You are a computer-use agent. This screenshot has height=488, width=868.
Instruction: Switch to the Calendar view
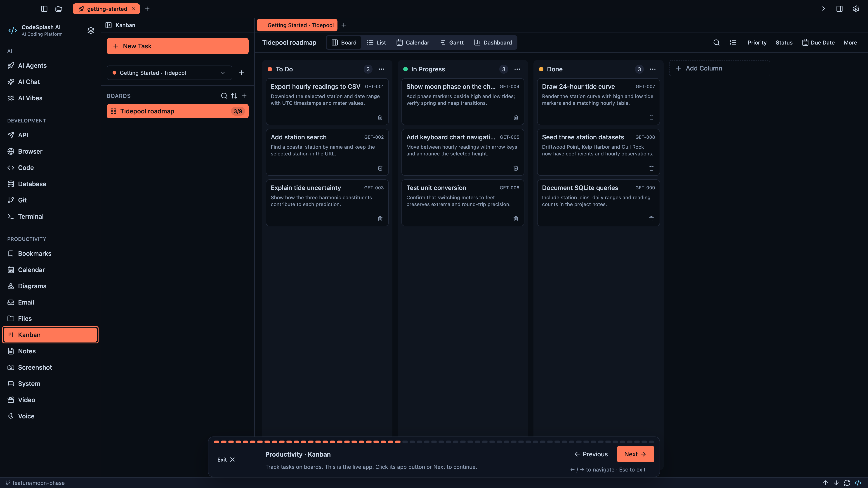(413, 42)
